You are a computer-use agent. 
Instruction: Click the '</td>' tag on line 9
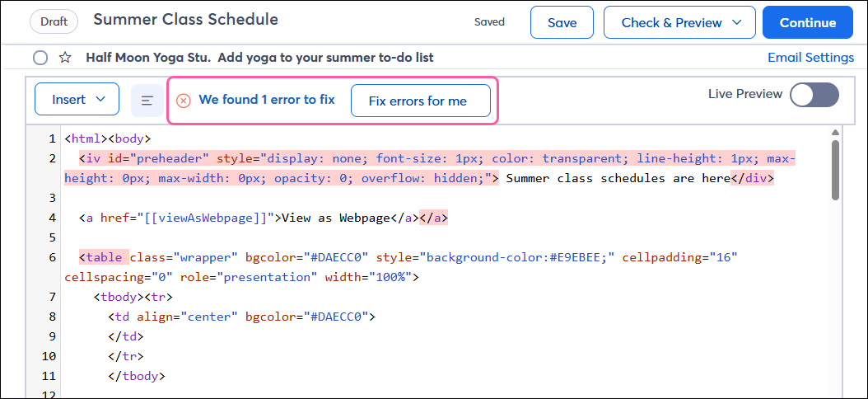click(126, 336)
